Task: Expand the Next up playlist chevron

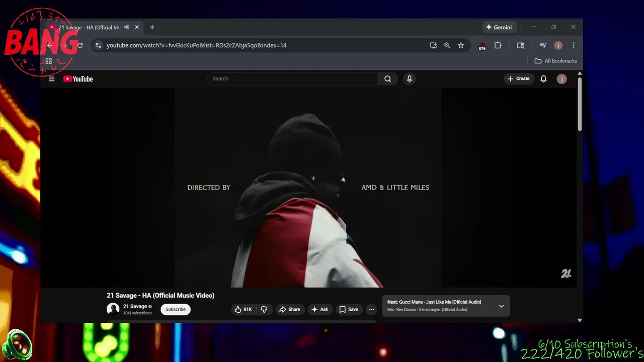Action: point(501,306)
